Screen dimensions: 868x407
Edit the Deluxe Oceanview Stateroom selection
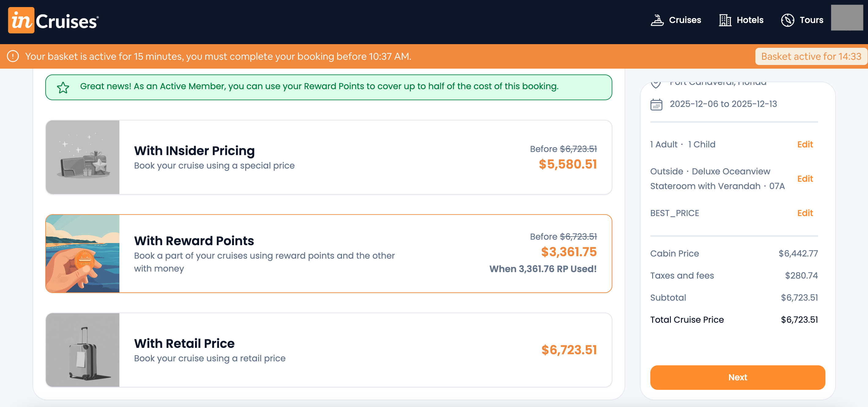[805, 179]
